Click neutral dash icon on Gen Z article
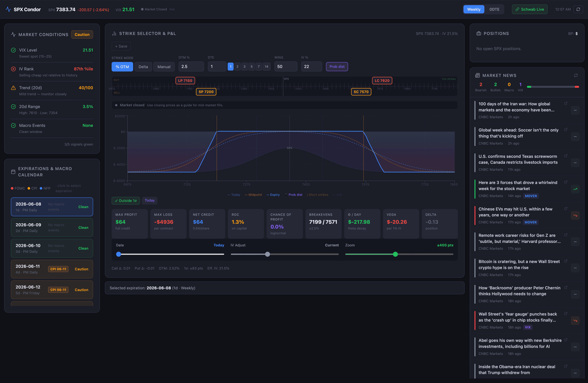Image resolution: width=588 pixels, height=383 pixels. coord(575,242)
